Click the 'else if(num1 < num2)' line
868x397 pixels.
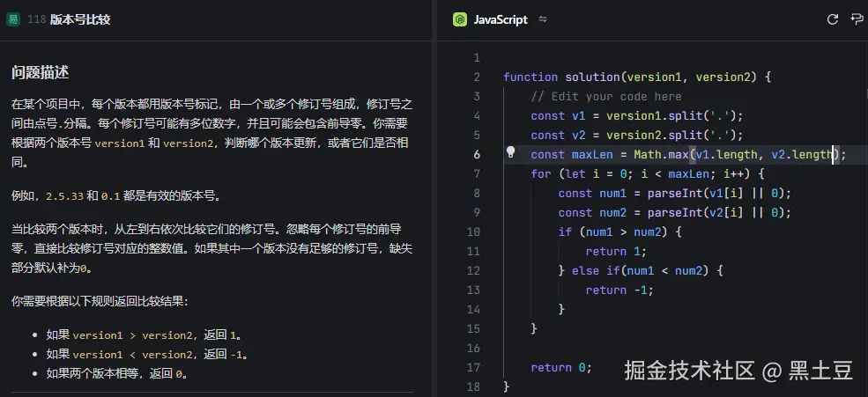pos(641,271)
